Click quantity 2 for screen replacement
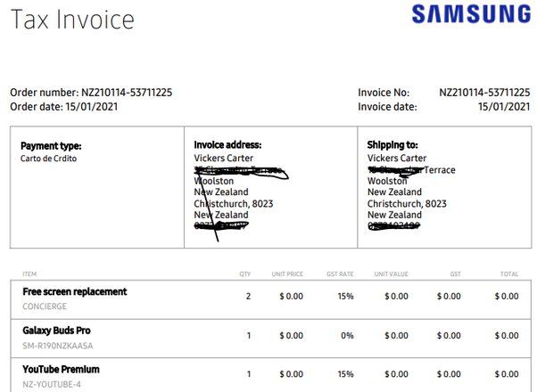 (x=248, y=296)
